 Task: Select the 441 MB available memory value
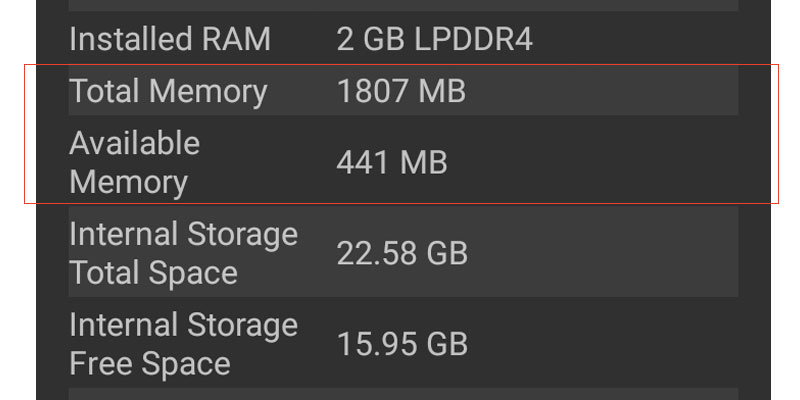coord(392,163)
